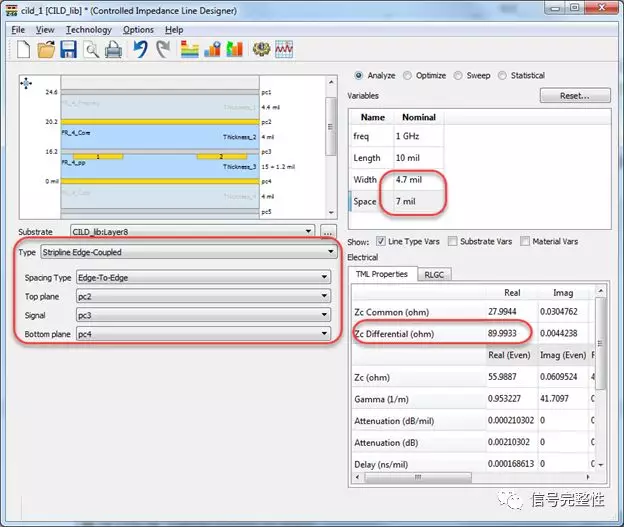Switch to the TML Properties tab
Image resolution: width=624 pixels, height=527 pixels.
382,274
